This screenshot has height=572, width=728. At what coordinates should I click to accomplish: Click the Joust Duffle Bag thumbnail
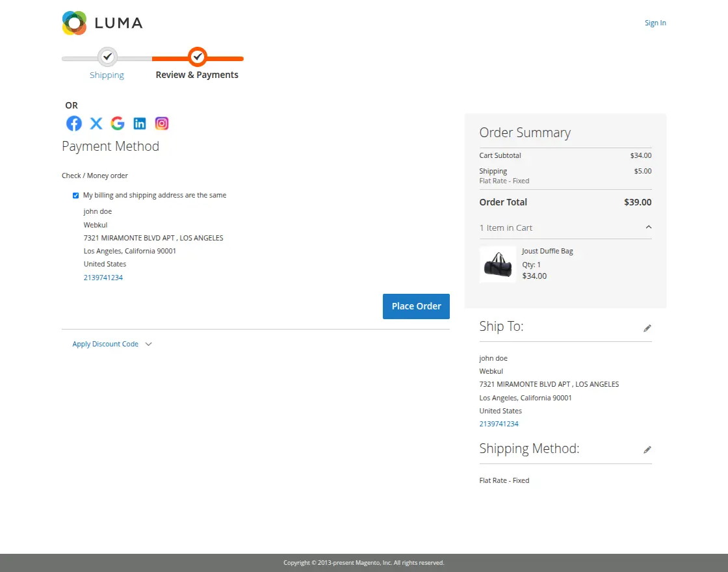(x=497, y=265)
